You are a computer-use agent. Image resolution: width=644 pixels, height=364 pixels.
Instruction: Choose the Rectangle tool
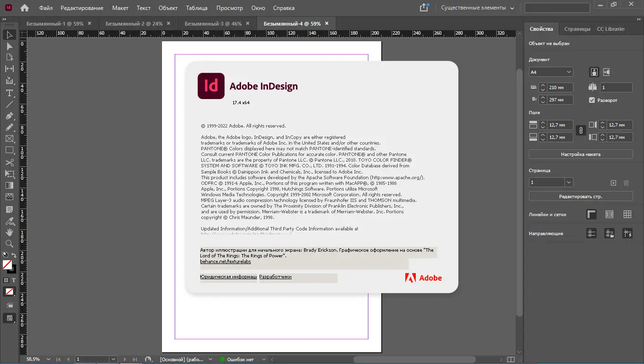9,150
